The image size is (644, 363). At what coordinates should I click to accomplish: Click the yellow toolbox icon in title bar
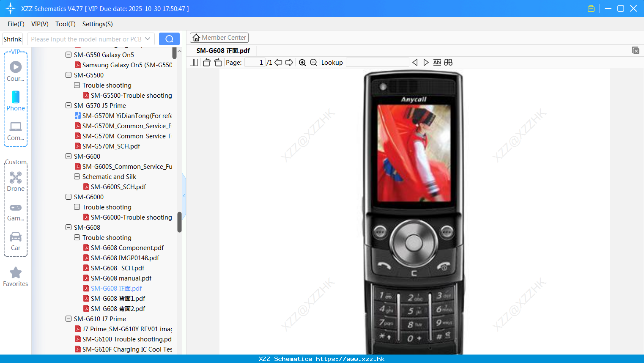point(591,8)
